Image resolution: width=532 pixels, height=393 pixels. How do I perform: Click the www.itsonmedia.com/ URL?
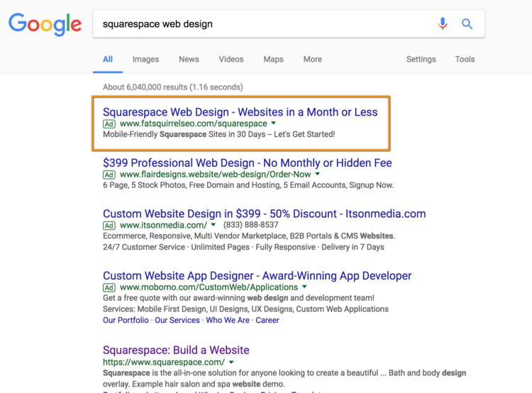pyautogui.click(x=164, y=225)
